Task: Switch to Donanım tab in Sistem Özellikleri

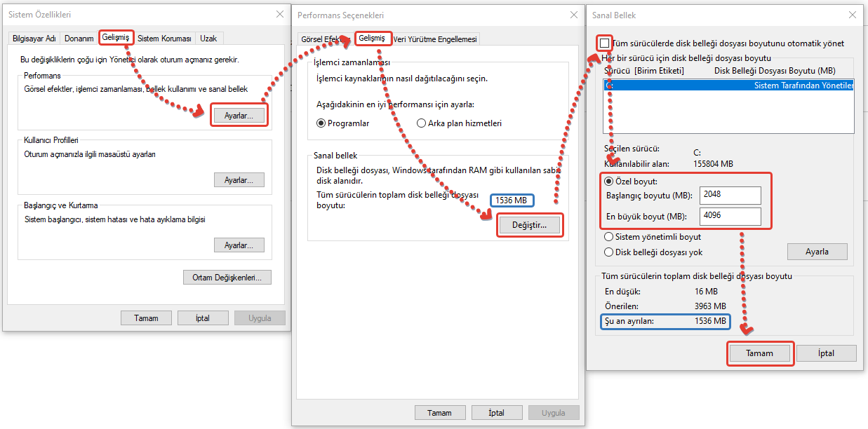Action: pos(79,39)
